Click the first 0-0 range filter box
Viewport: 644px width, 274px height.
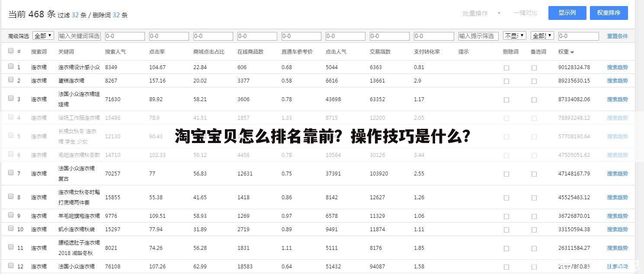125,36
